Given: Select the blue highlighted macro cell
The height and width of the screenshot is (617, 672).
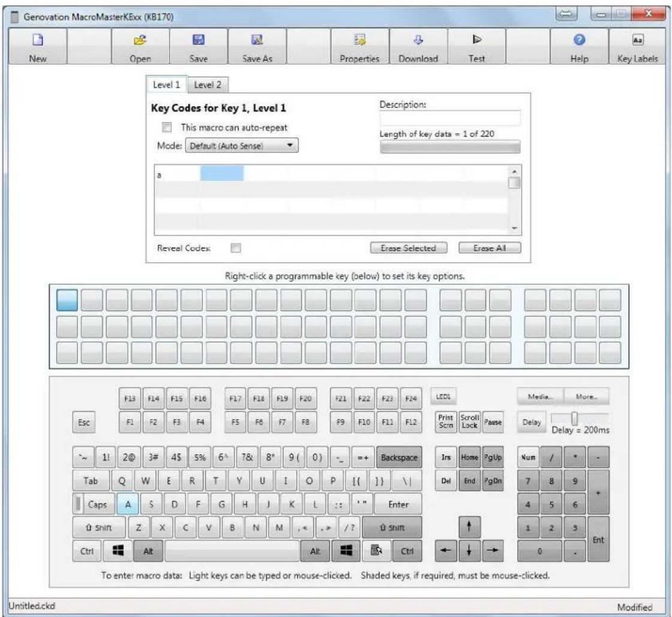Looking at the screenshot, I should coord(221,173).
